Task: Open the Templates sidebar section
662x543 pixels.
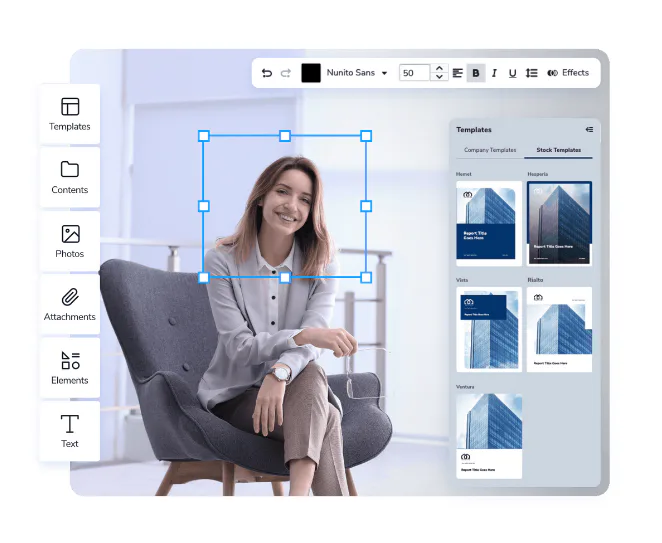Action: (x=70, y=114)
